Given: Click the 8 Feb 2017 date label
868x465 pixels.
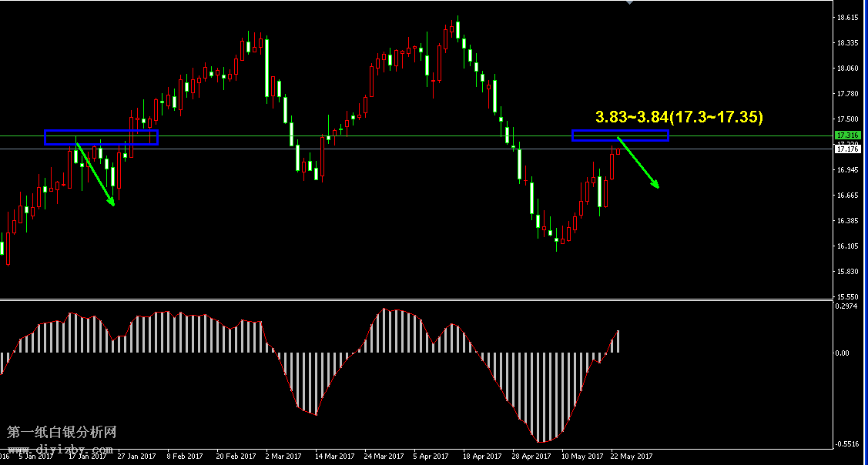Looking at the screenshot, I should pyautogui.click(x=185, y=456).
